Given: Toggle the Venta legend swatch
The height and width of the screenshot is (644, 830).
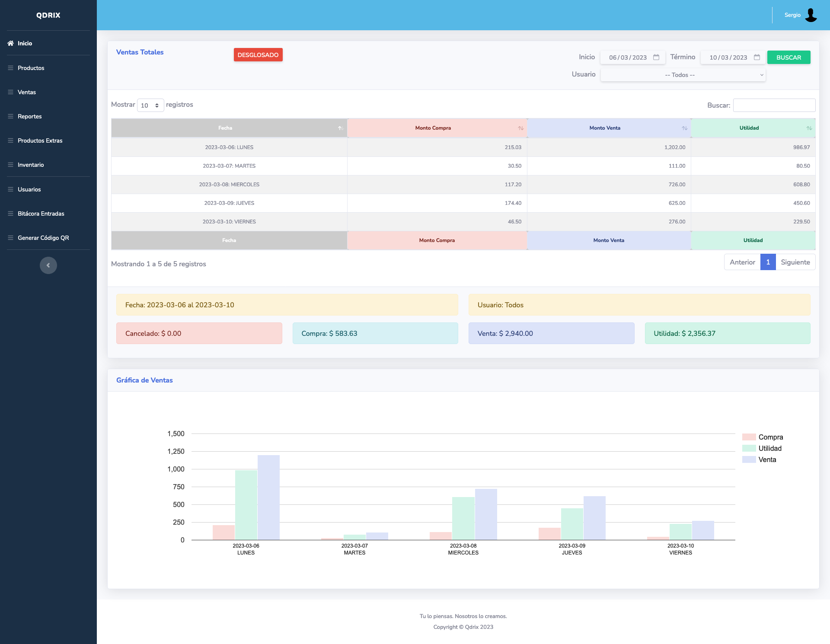Looking at the screenshot, I should 749,459.
